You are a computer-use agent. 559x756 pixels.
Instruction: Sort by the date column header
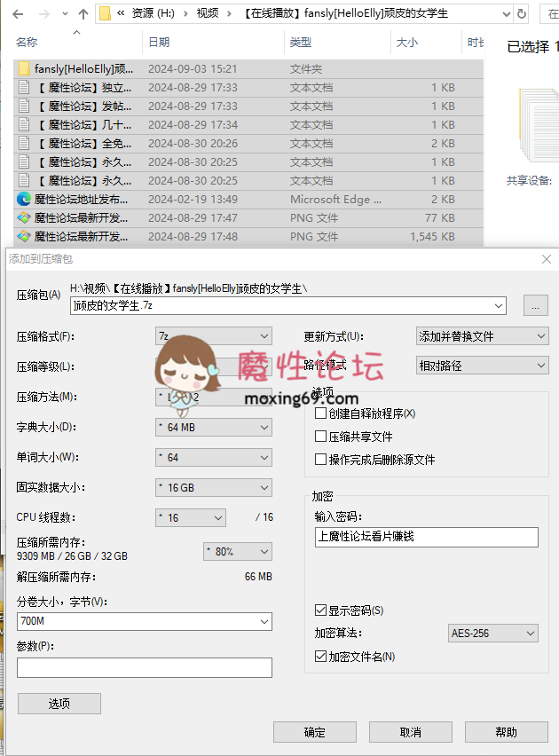(160, 43)
